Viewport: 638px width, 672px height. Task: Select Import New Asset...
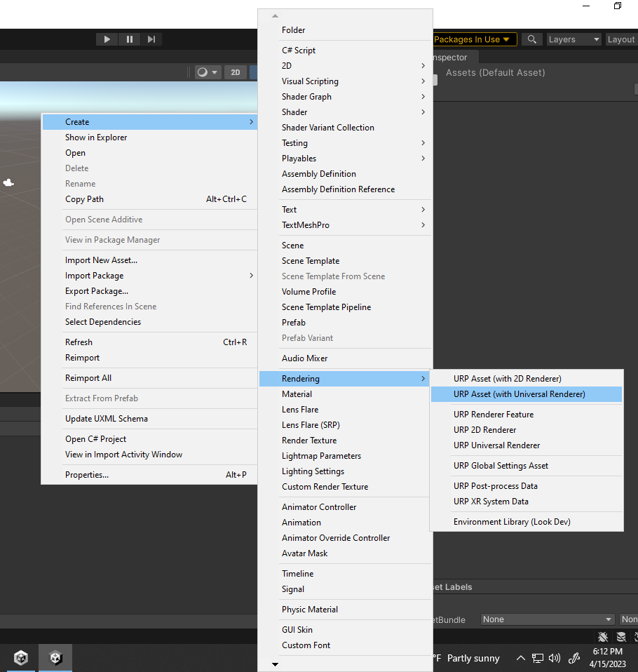pos(149,260)
